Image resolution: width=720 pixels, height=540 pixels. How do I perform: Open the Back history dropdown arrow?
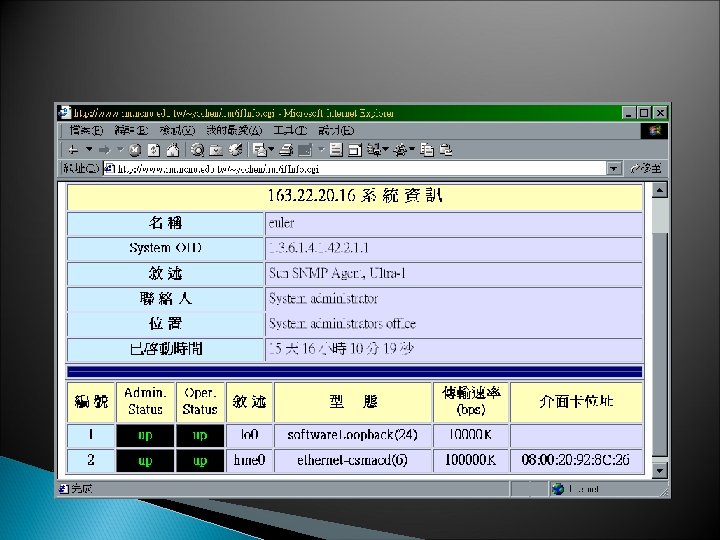(x=89, y=150)
